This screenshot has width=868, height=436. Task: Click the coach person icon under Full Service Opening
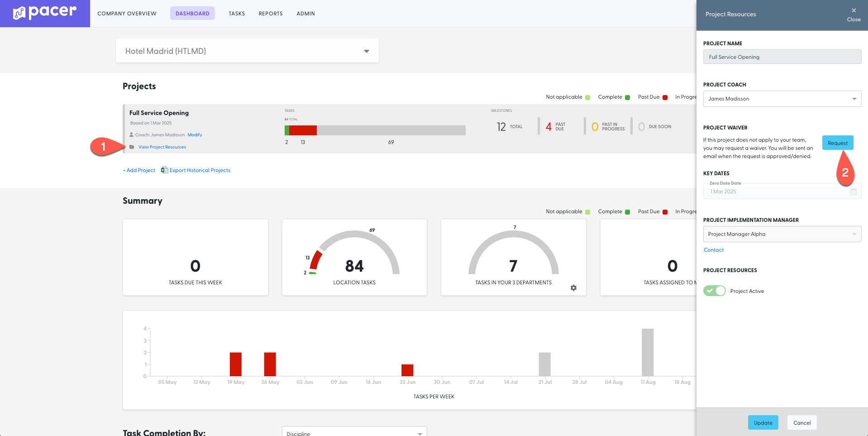click(132, 135)
